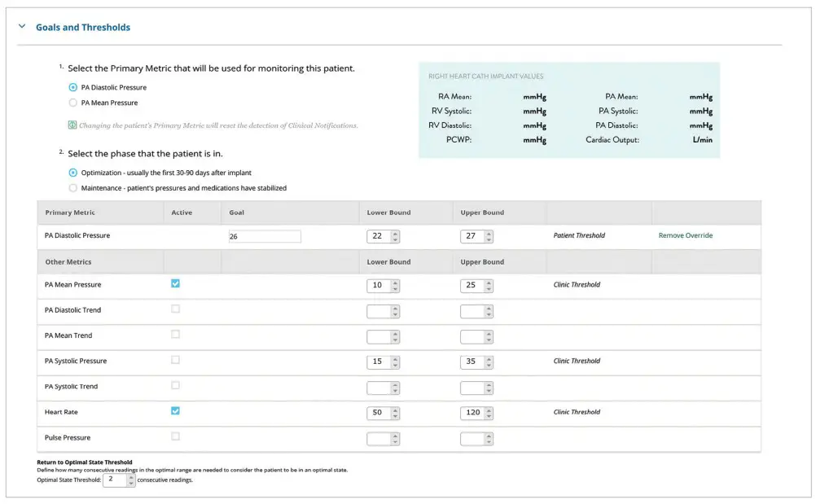Viewport: 816px width, 504px height.
Task: Choose the Maintenance phase option
Action: (x=73, y=188)
